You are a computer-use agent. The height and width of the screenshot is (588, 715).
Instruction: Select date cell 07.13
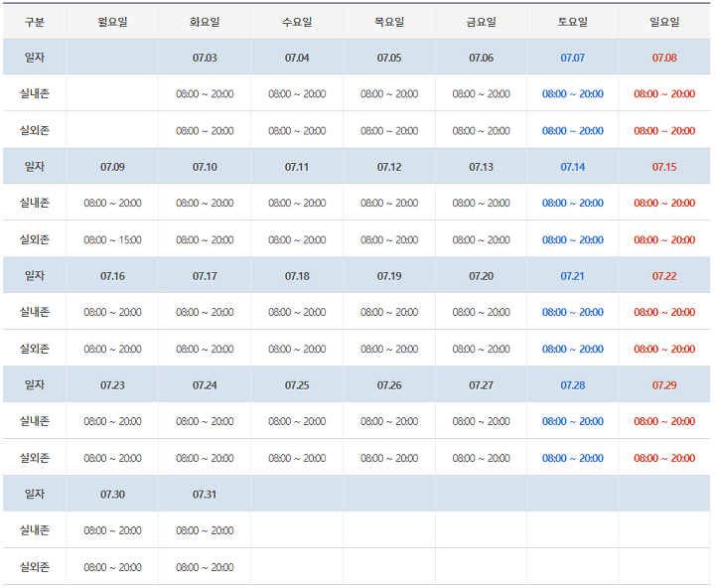click(481, 167)
